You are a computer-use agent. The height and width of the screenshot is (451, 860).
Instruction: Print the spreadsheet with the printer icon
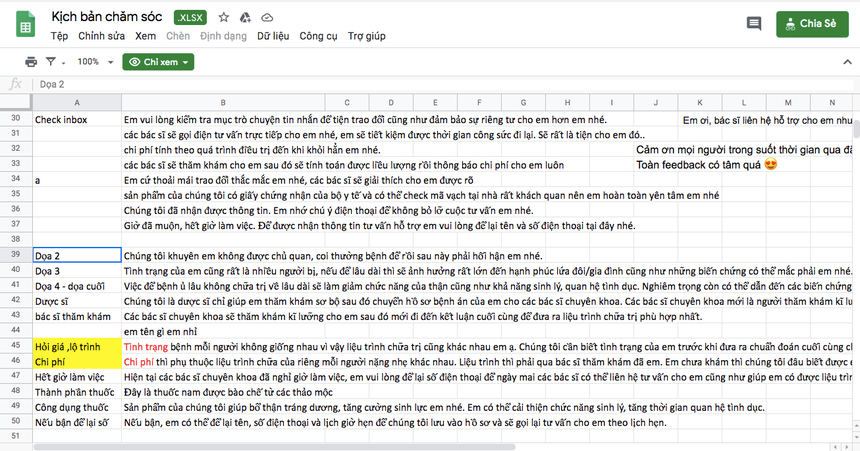[31, 62]
